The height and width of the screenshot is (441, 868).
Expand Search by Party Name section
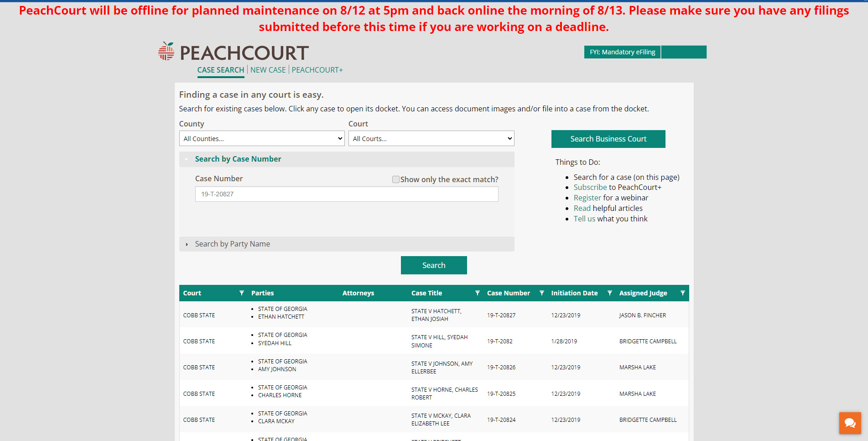(x=347, y=244)
